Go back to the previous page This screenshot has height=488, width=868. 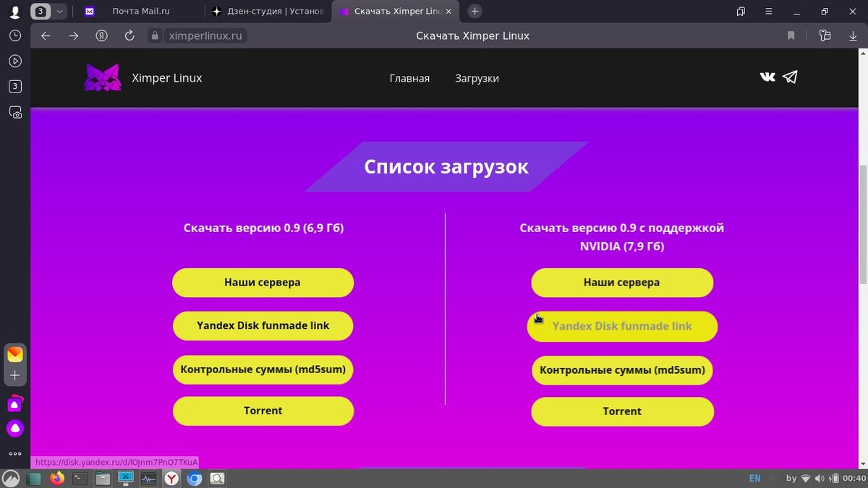(46, 35)
